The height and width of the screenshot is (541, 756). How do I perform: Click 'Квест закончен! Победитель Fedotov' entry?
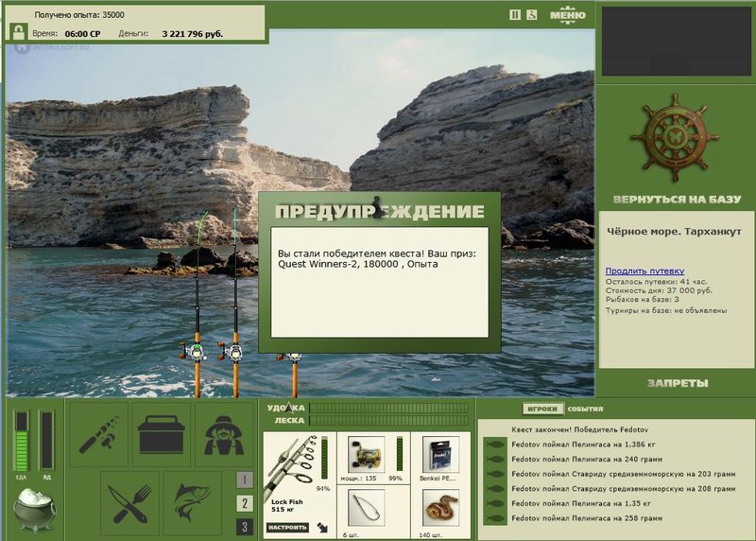click(x=580, y=429)
